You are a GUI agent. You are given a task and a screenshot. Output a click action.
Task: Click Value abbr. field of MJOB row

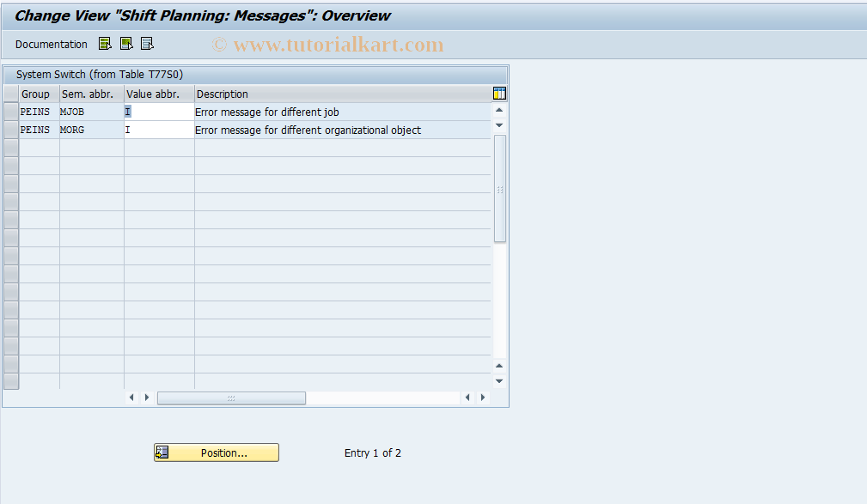click(x=159, y=112)
